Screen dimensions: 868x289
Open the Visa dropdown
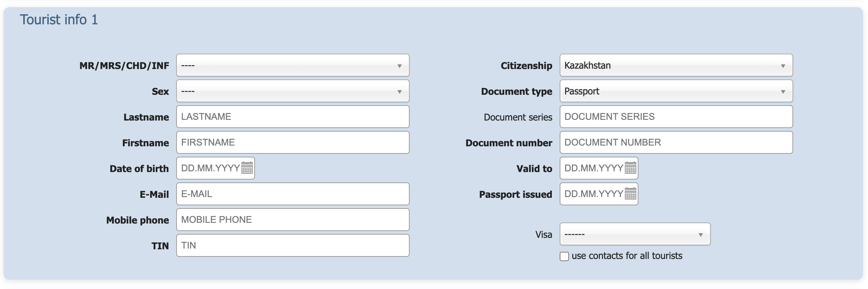pyautogui.click(x=635, y=234)
